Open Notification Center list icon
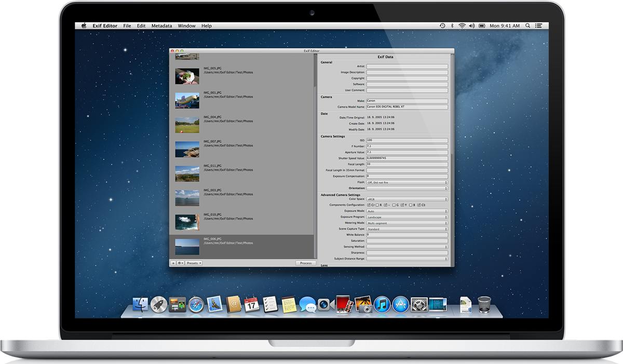 pyautogui.click(x=540, y=25)
